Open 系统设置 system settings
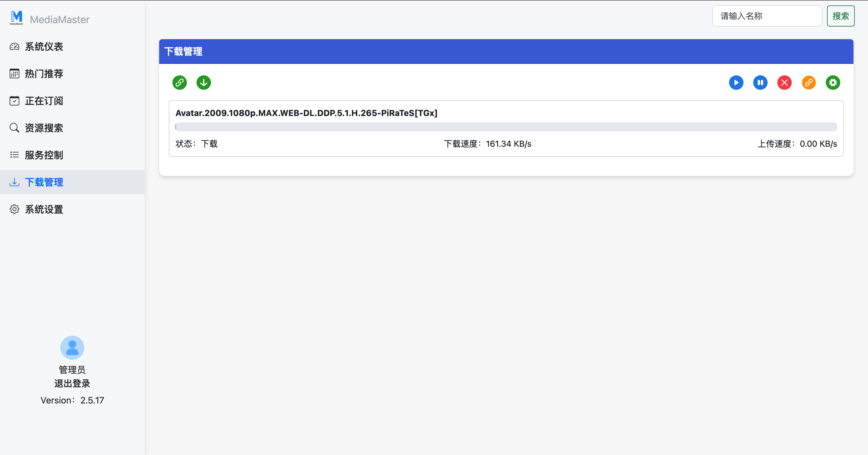Viewport: 868px width, 455px height. pyautogui.click(x=44, y=209)
